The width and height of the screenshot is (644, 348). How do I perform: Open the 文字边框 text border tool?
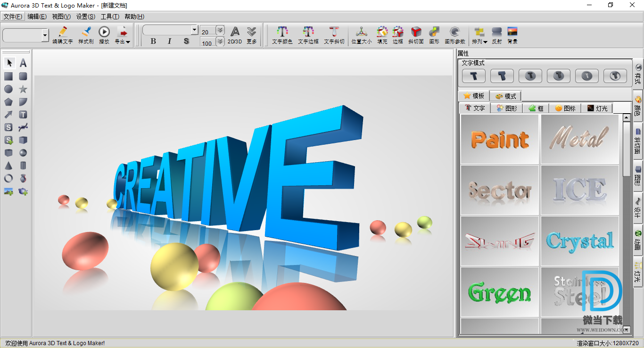click(308, 35)
